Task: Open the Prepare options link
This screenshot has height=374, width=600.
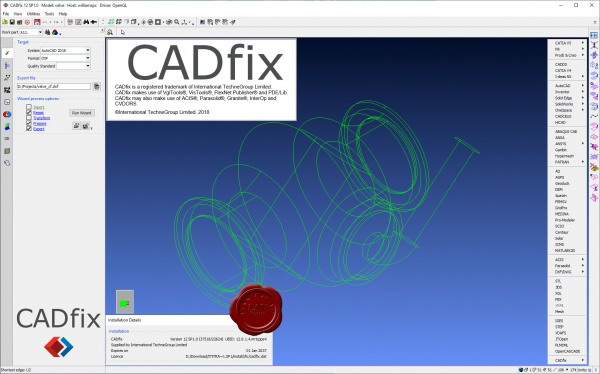Action: [40, 123]
